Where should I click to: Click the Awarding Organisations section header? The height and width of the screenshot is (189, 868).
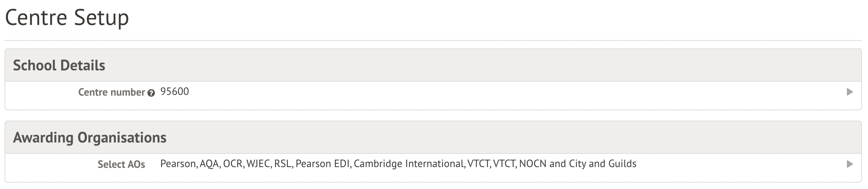pyautogui.click(x=90, y=138)
